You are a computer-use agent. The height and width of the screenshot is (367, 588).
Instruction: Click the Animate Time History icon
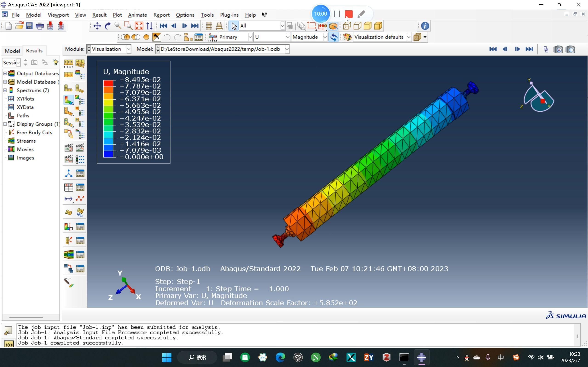pyautogui.click(x=80, y=148)
